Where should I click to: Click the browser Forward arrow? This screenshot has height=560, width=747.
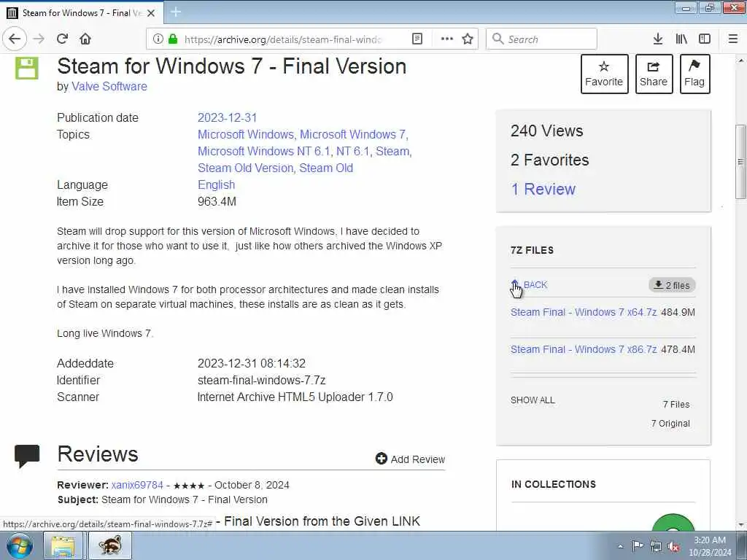(x=39, y=39)
